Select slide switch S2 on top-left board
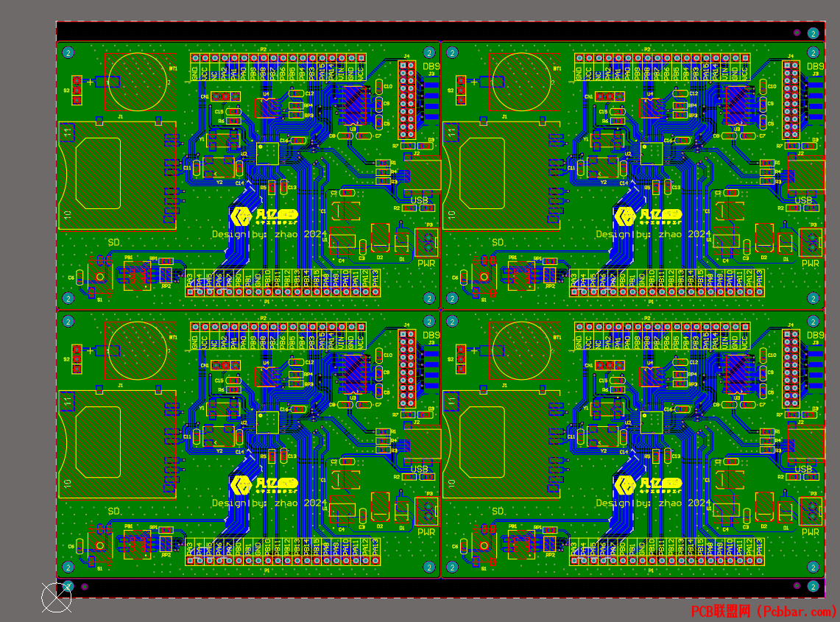The height and width of the screenshot is (622, 840). [x=77, y=91]
